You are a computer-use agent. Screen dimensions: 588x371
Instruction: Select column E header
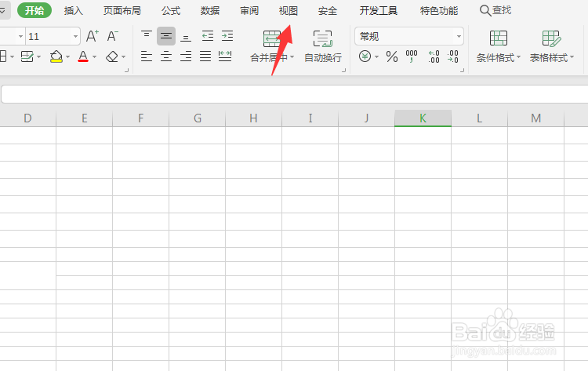85,118
